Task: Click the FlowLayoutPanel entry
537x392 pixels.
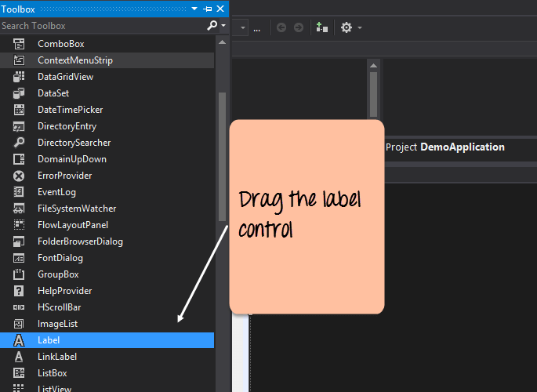Action: click(x=72, y=225)
